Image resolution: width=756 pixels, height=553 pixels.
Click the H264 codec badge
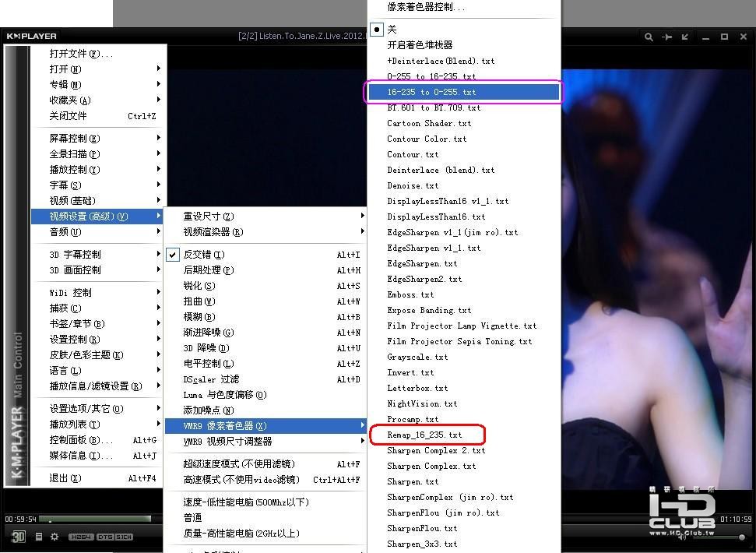(x=81, y=537)
